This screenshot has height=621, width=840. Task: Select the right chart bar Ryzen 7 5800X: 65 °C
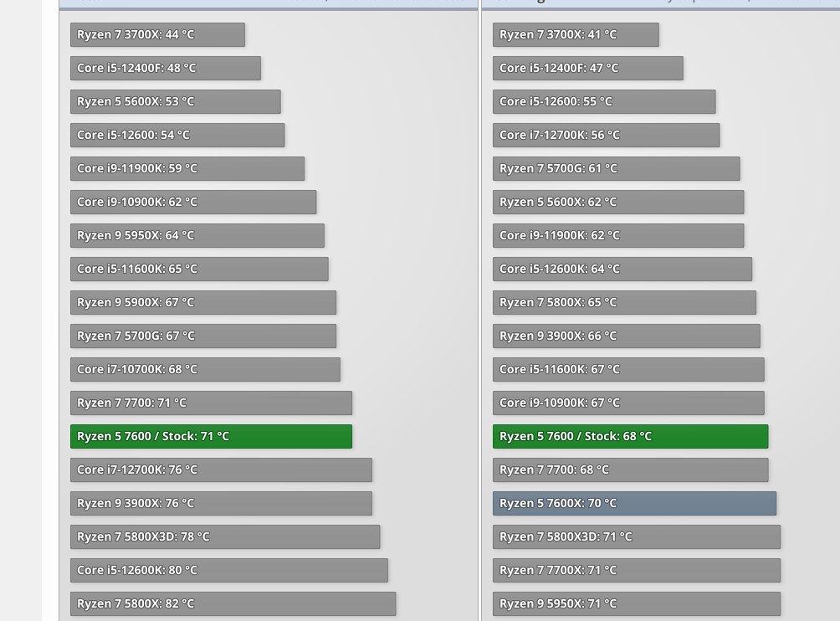pyautogui.click(x=624, y=302)
